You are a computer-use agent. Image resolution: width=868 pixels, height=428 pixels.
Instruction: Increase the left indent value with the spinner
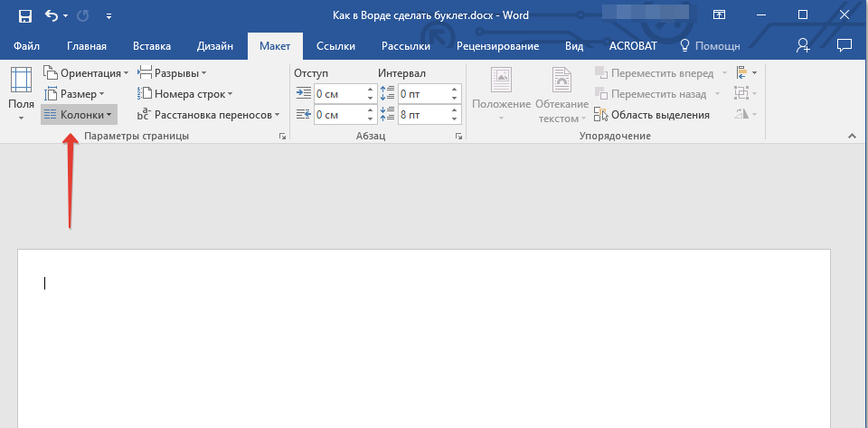pyautogui.click(x=370, y=89)
